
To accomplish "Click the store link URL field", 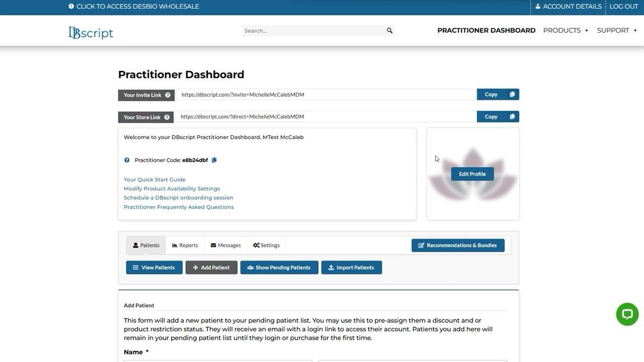I will click(x=326, y=117).
